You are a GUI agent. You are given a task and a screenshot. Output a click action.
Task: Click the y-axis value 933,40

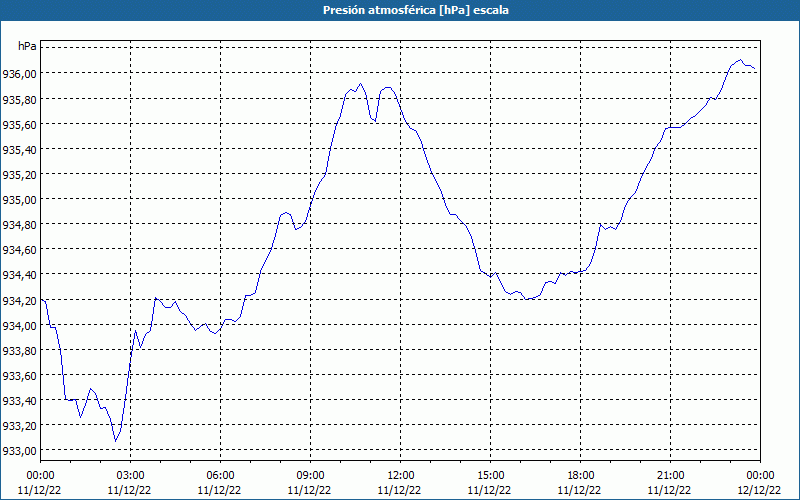[19, 401]
